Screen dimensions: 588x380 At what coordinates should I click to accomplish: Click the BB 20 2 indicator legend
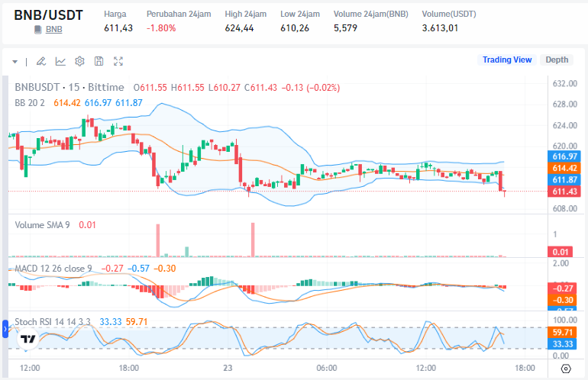click(x=30, y=103)
